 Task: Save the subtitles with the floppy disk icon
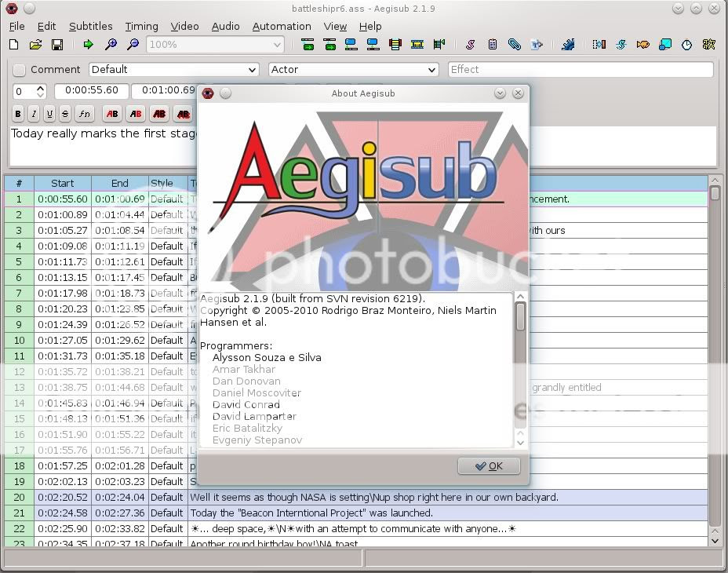click(x=57, y=45)
